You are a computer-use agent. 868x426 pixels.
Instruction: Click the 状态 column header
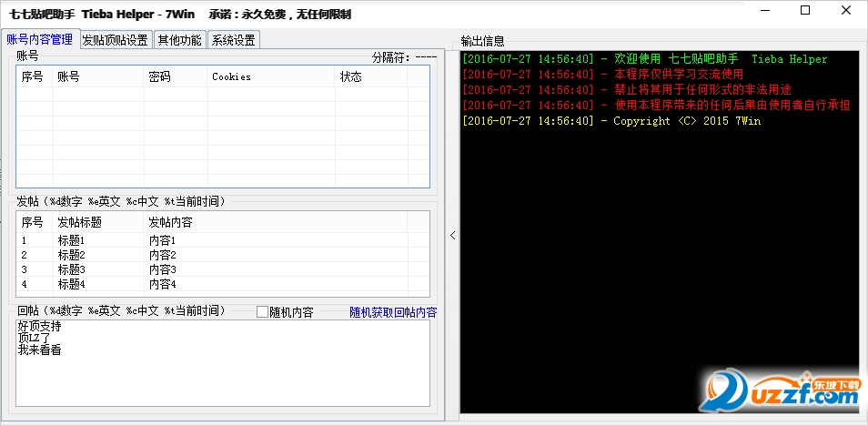pos(371,77)
